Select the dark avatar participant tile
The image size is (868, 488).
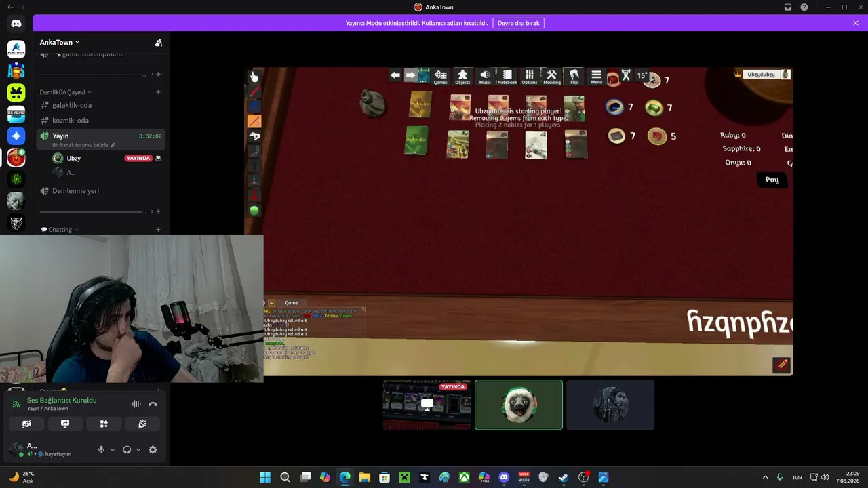[610, 405]
